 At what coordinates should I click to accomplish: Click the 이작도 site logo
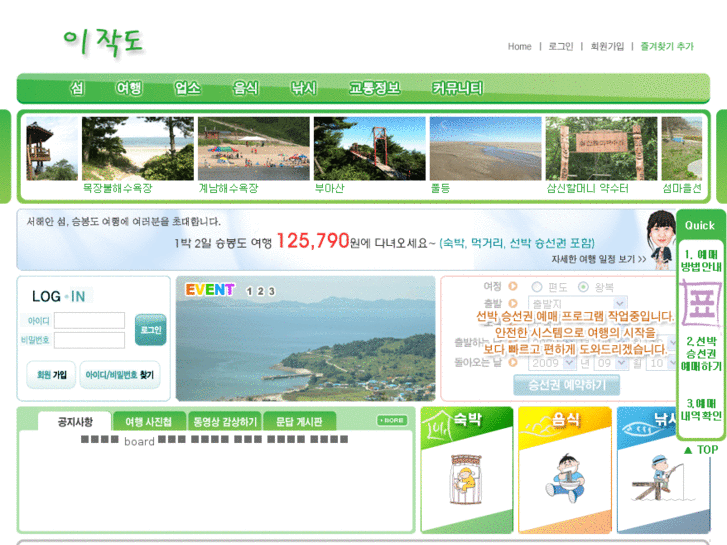pyautogui.click(x=103, y=42)
